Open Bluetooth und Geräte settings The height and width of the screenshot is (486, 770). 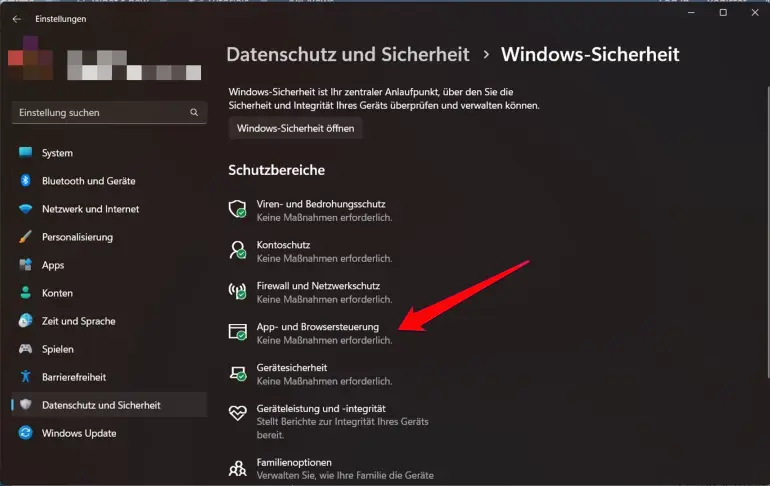109,181
